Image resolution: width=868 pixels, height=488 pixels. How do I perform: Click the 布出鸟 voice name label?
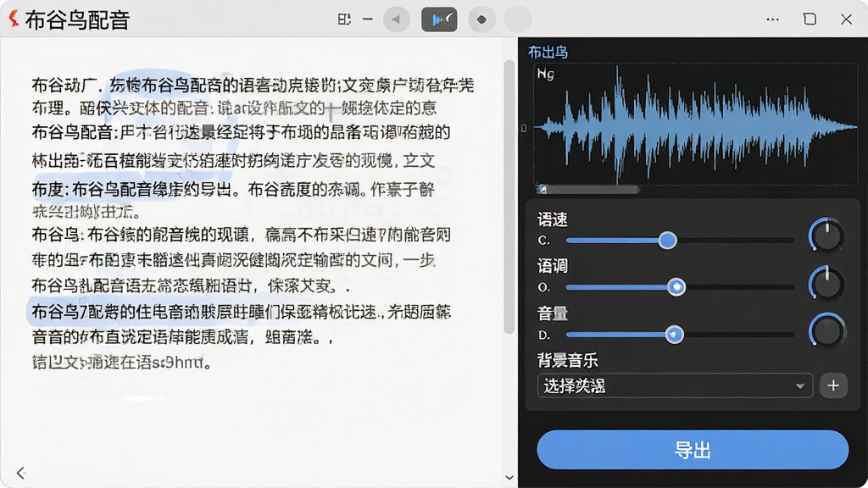[x=548, y=52]
